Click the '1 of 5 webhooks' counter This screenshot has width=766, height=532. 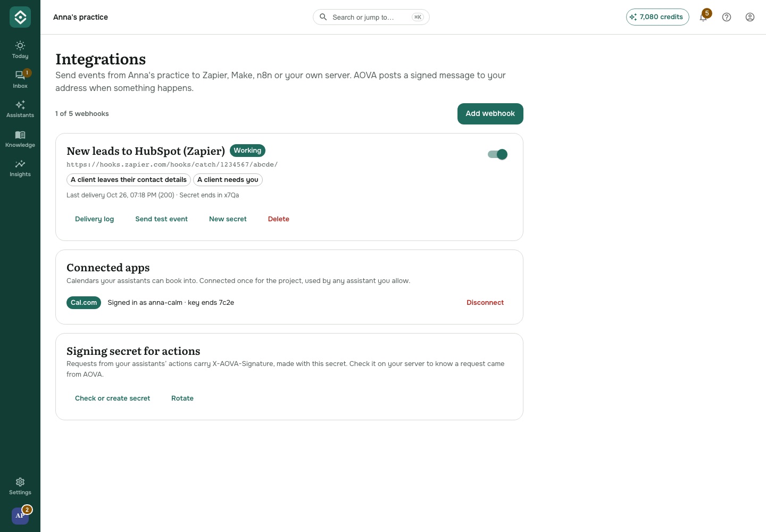click(x=82, y=114)
